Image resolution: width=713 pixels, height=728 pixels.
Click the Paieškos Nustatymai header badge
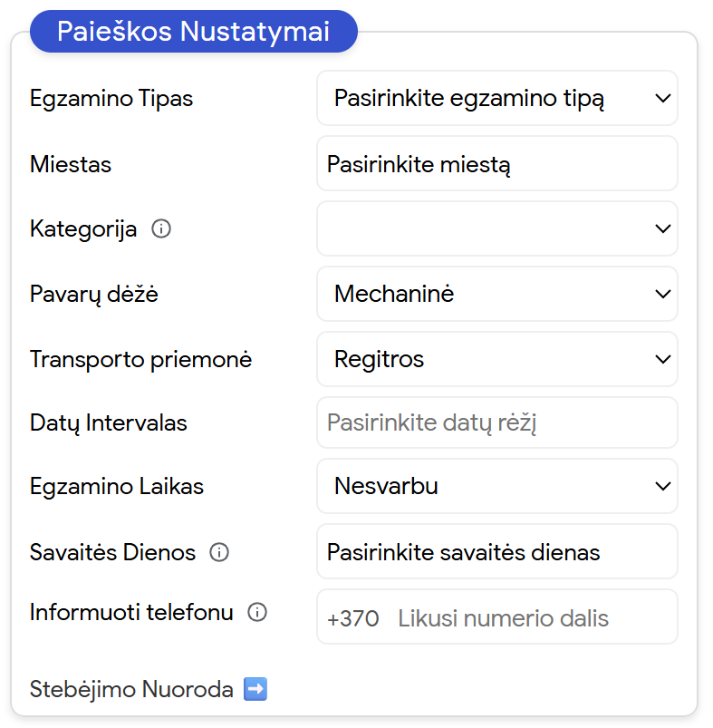[193, 30]
